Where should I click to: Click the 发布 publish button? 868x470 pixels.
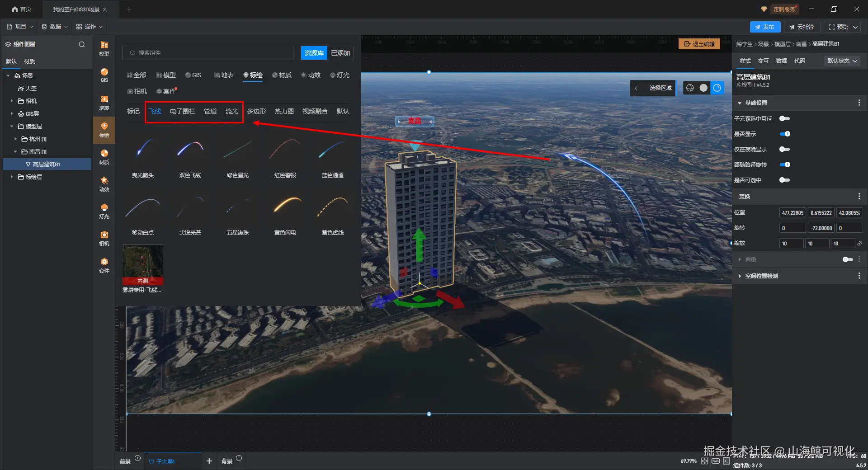click(765, 27)
